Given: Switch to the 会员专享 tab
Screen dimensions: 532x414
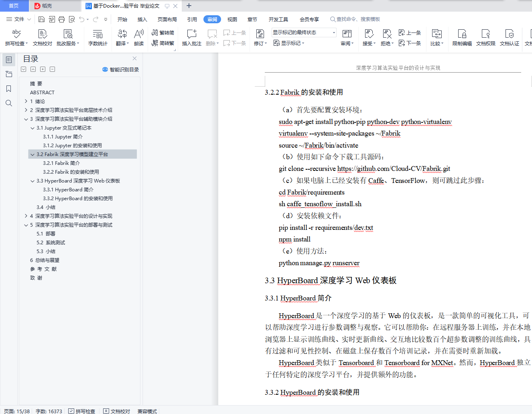Looking at the screenshot, I should [309, 19].
